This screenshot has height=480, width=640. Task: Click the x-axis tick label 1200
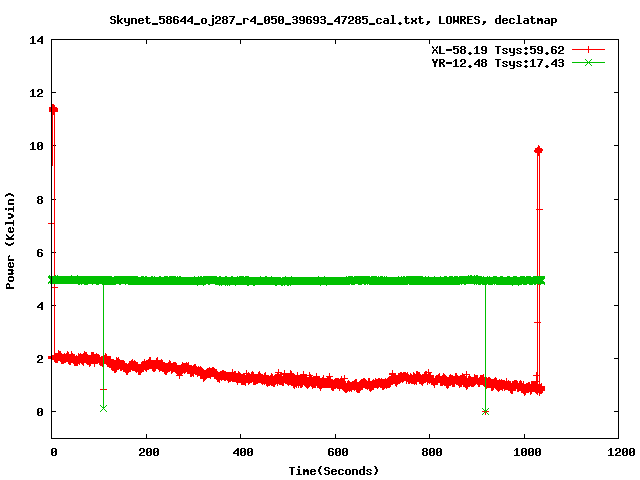tap(621, 452)
